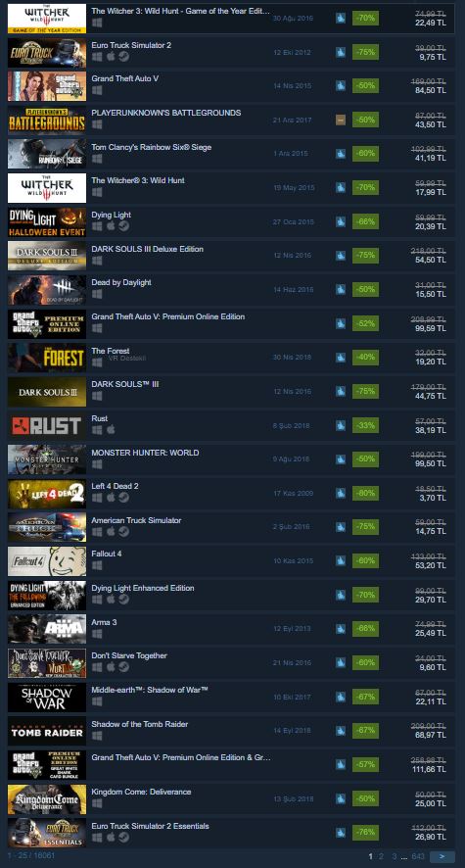The width and height of the screenshot is (465, 868).
Task: Click the -80% discount badge for Left 4 Dead 2
Action: pyautogui.click(x=365, y=493)
